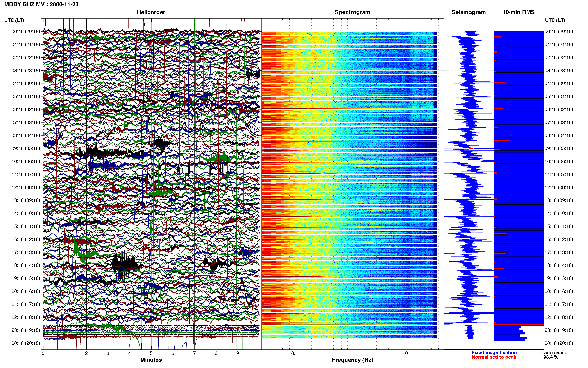Click the right time label '16:18 (12:18)'
The image size is (588, 368).
click(x=559, y=239)
